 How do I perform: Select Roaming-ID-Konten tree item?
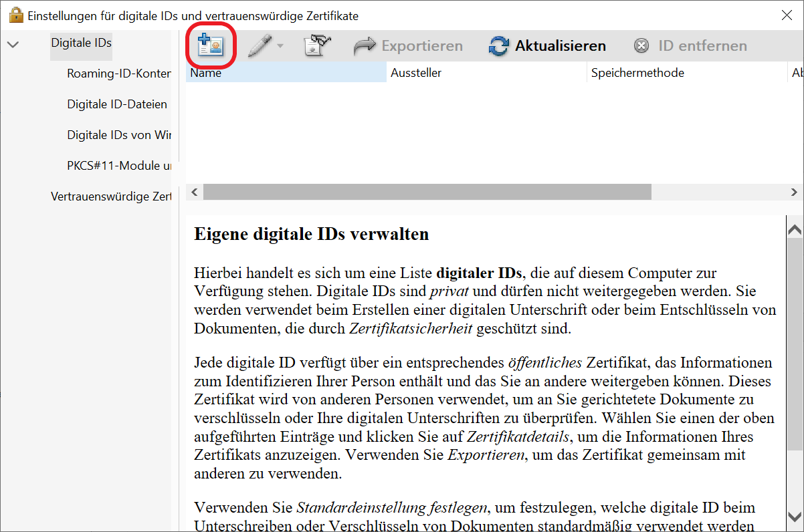pos(118,74)
